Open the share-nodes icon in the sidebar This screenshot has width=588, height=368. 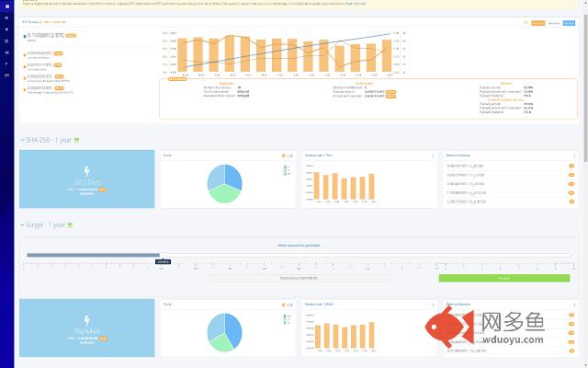(x=6, y=52)
